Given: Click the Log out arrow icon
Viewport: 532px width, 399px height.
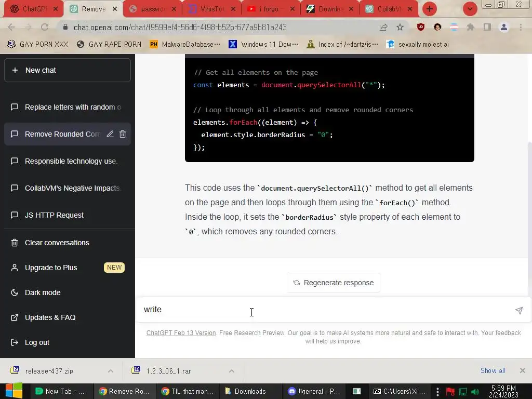Looking at the screenshot, I should (x=15, y=342).
